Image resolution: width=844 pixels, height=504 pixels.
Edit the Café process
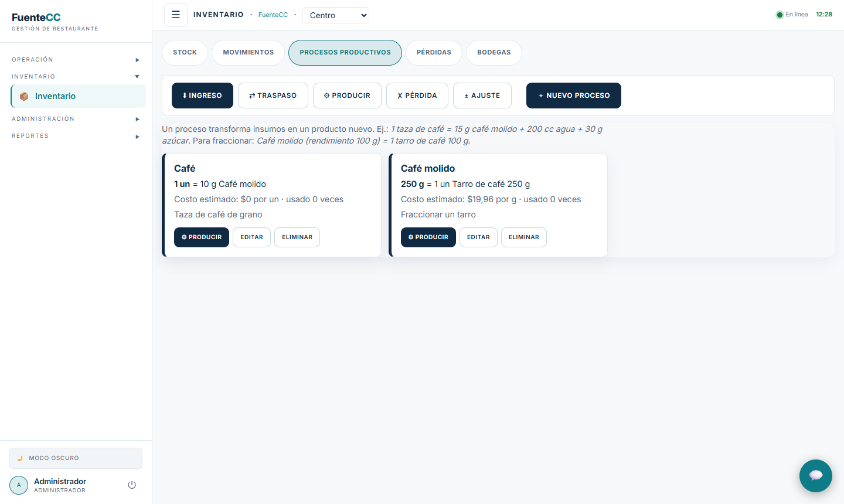click(251, 237)
